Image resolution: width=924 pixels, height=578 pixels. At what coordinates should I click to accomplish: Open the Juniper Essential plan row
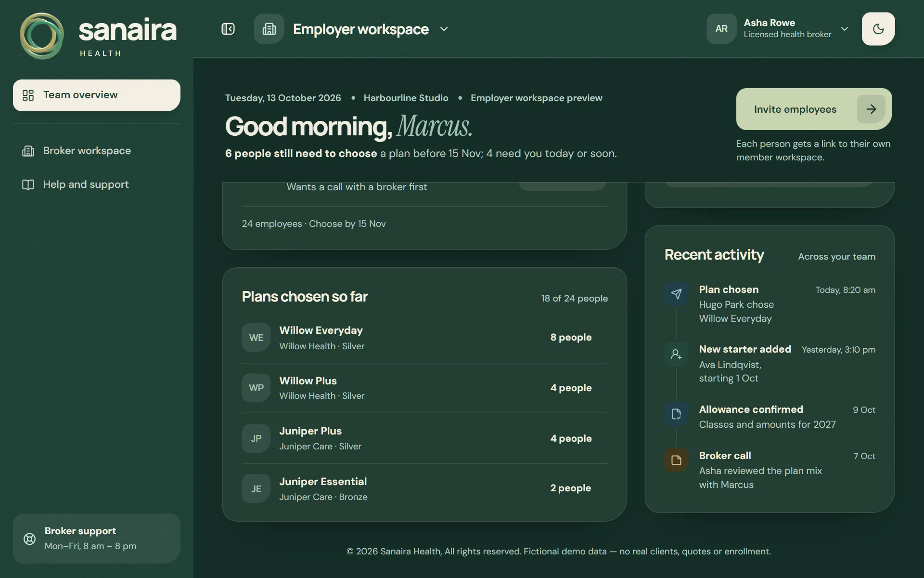click(x=424, y=488)
